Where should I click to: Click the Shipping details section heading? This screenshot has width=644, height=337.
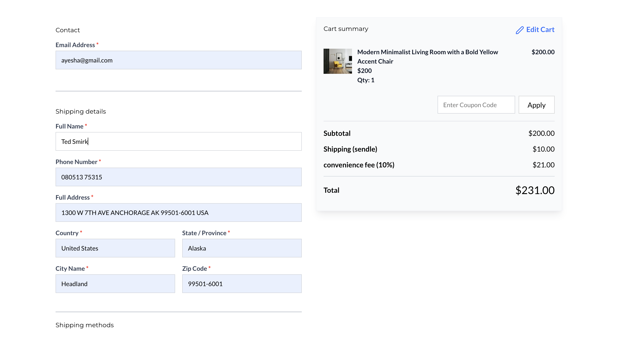(x=80, y=111)
